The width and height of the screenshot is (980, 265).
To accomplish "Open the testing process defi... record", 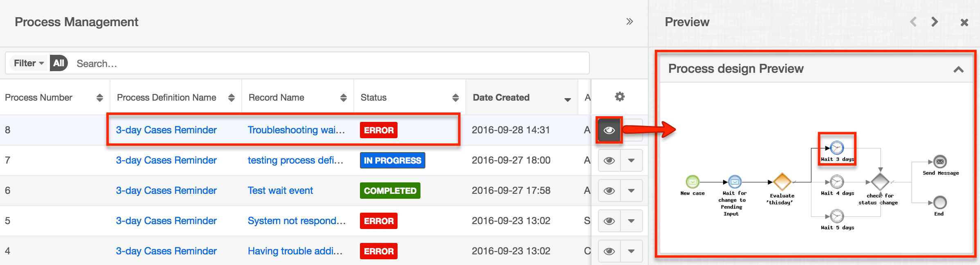I will coord(295,160).
